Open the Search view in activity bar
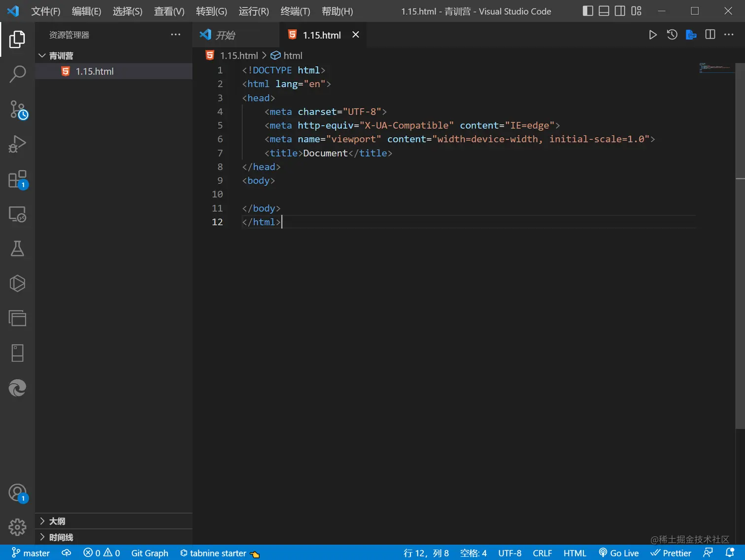Image resolution: width=745 pixels, height=560 pixels. [x=17, y=74]
